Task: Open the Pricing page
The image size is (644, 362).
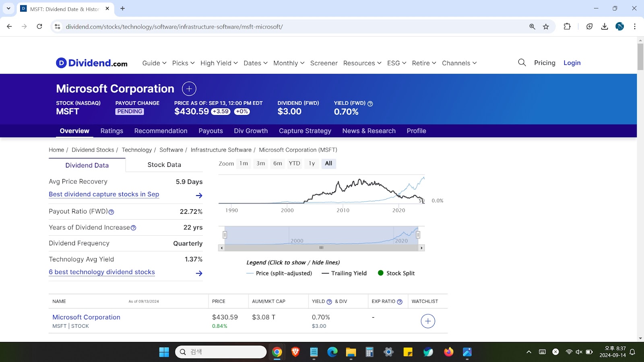Action: point(545,63)
